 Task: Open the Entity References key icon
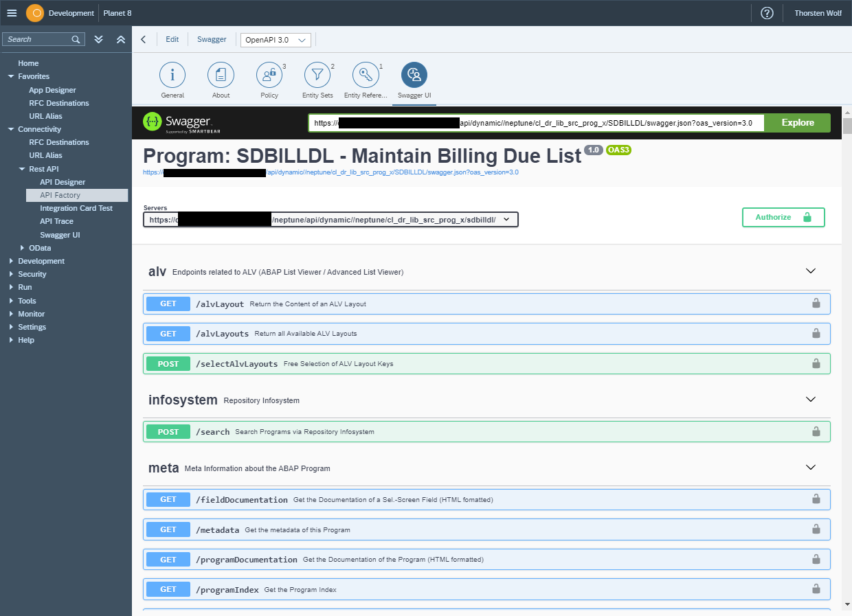tap(366, 75)
